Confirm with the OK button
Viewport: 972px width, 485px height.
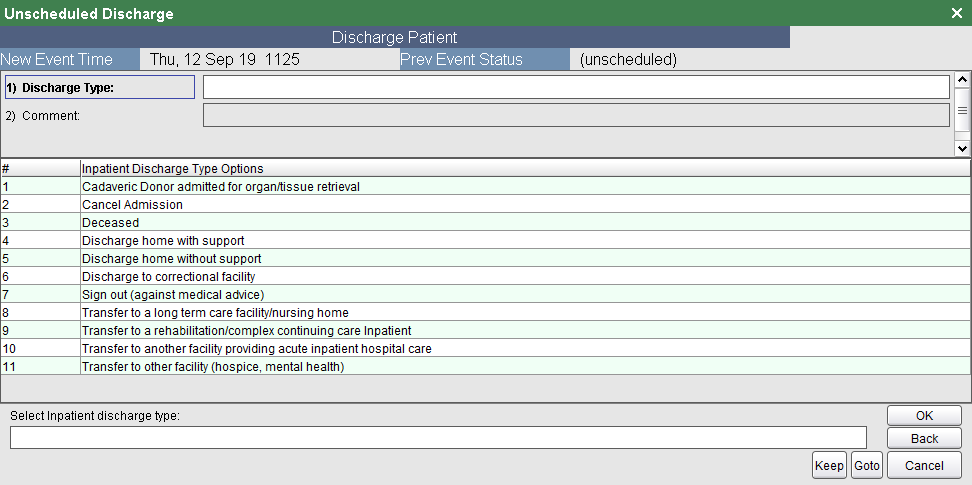(x=924, y=416)
